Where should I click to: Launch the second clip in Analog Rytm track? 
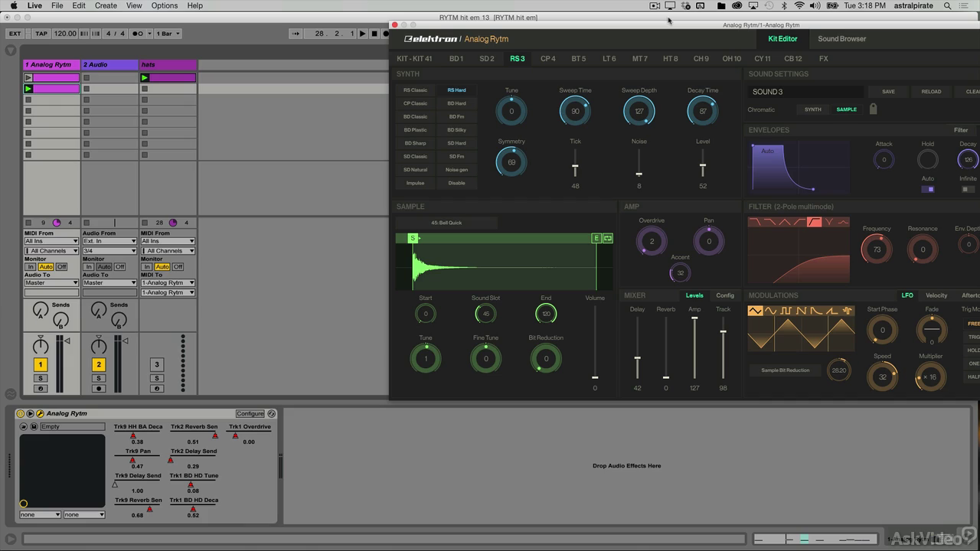coord(28,89)
